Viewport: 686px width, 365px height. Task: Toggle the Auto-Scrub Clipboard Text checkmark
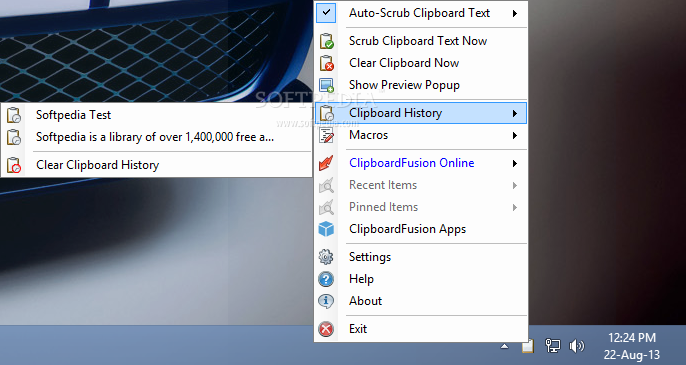326,13
